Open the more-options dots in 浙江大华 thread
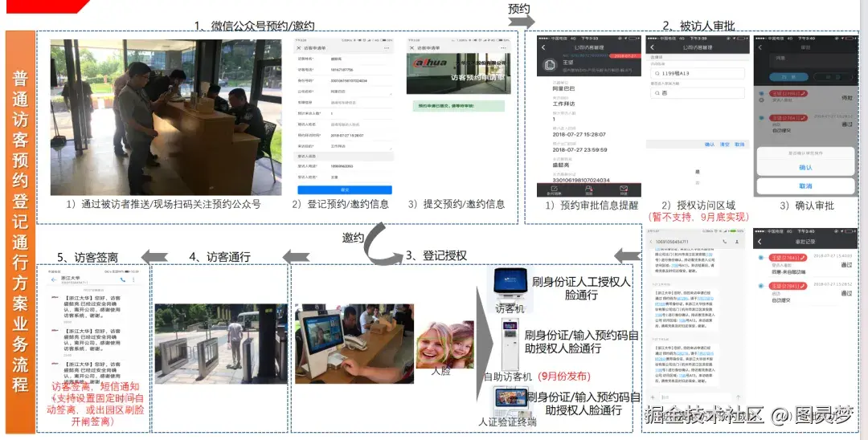 tap(134, 279)
